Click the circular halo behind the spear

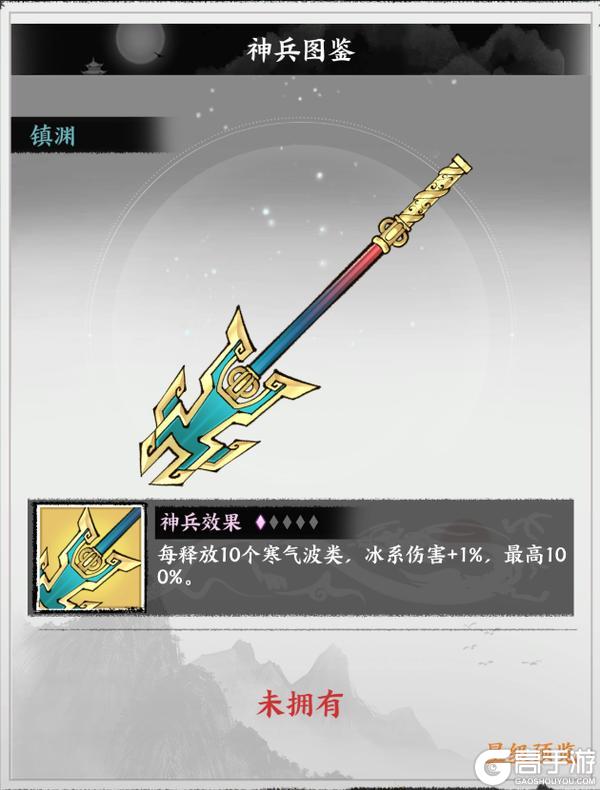pyautogui.click(x=300, y=322)
